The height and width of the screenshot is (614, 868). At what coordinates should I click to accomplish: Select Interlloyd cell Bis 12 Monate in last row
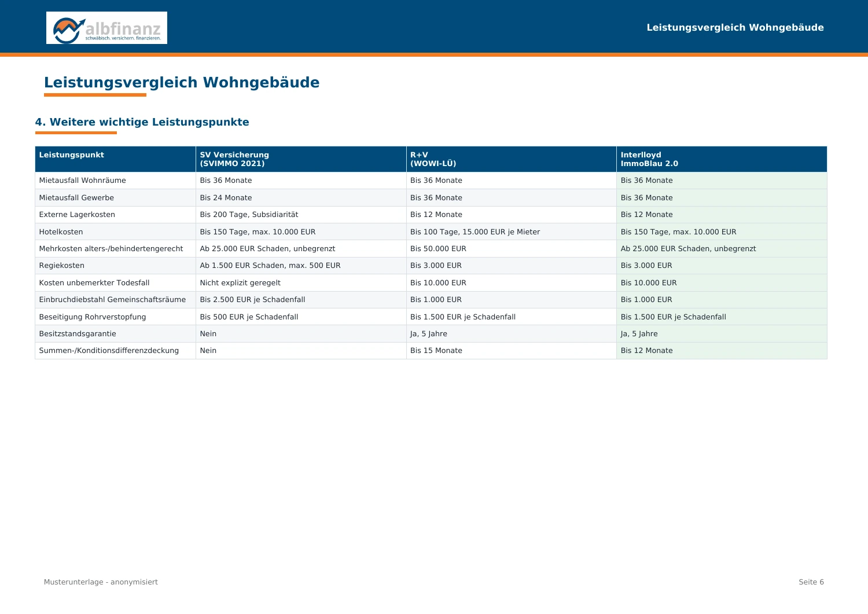(647, 351)
